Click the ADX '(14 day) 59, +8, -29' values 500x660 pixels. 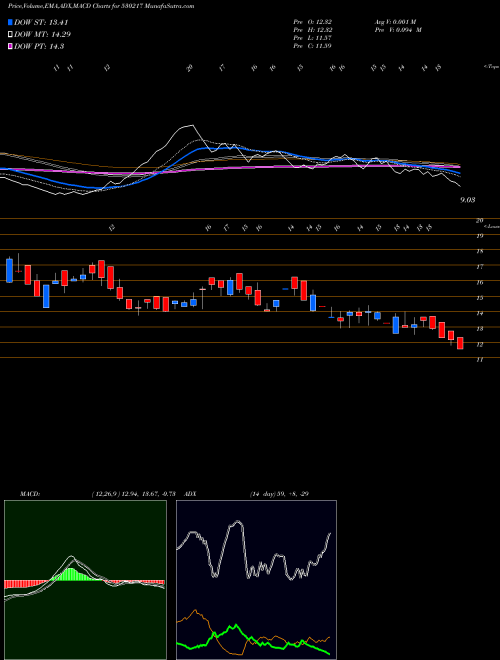(x=279, y=494)
